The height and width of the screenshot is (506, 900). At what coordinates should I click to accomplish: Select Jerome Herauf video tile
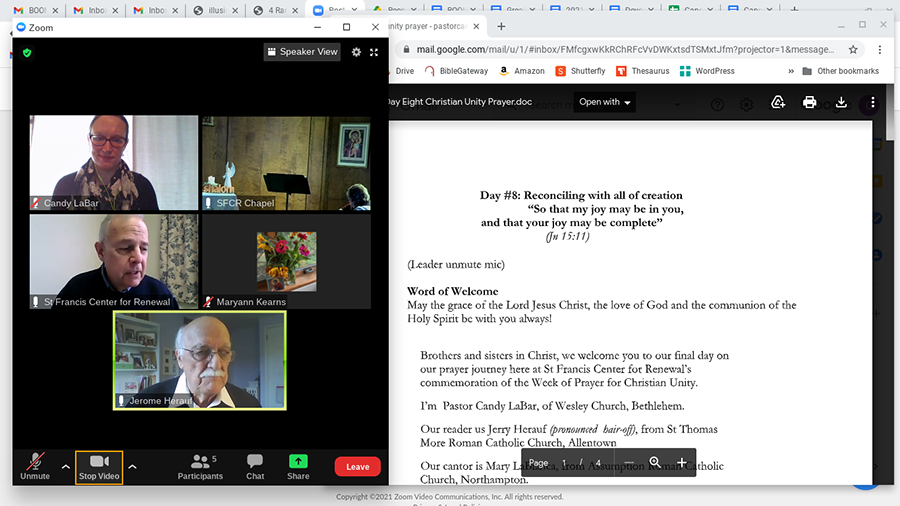coord(200,360)
